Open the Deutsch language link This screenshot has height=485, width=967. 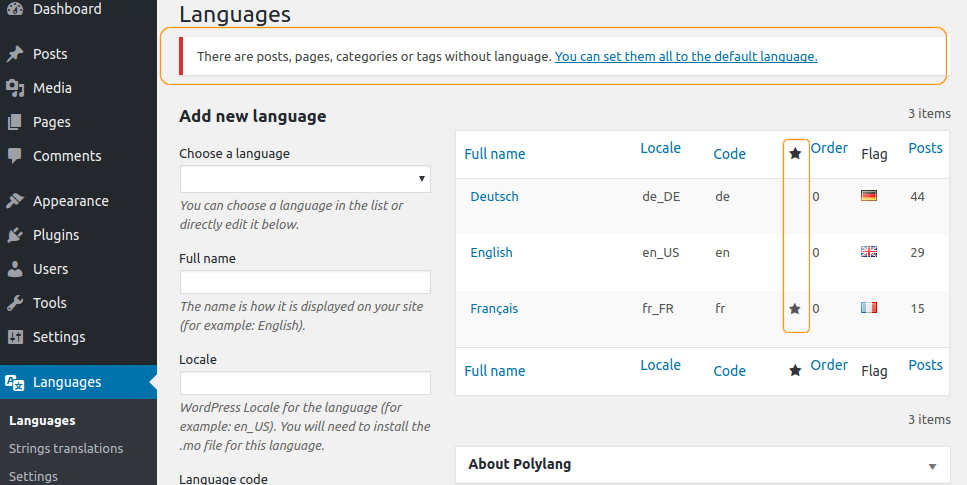tap(494, 196)
